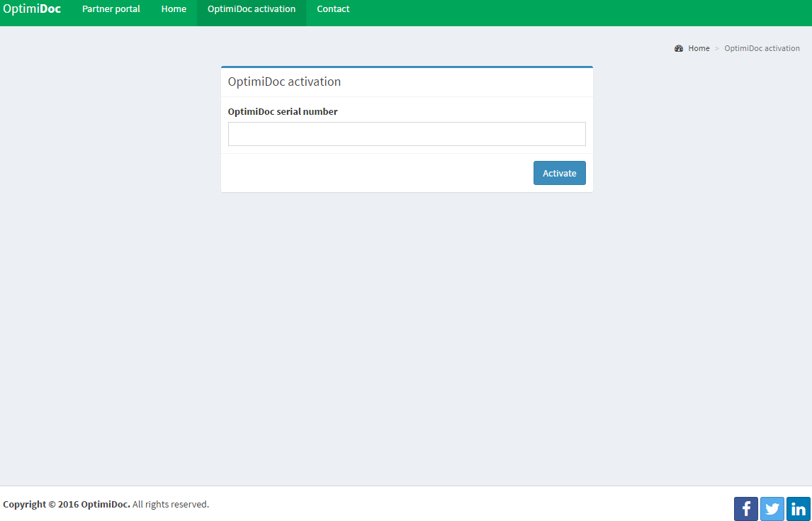Focus the OptimiDoc serial number input field

click(x=407, y=134)
